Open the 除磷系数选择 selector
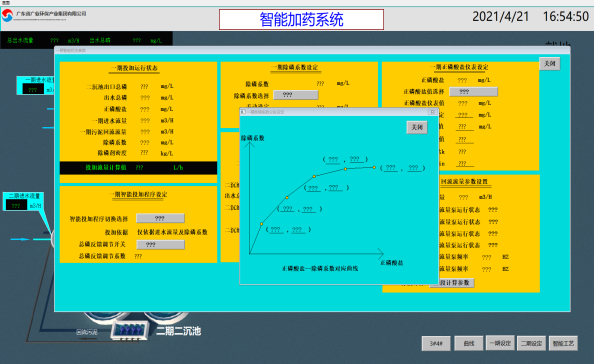This screenshot has width=594, height=364. tap(296, 95)
